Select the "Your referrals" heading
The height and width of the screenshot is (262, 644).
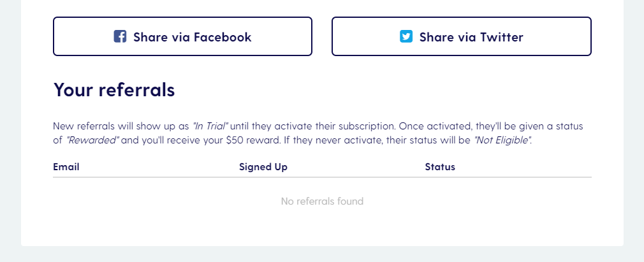tap(114, 89)
